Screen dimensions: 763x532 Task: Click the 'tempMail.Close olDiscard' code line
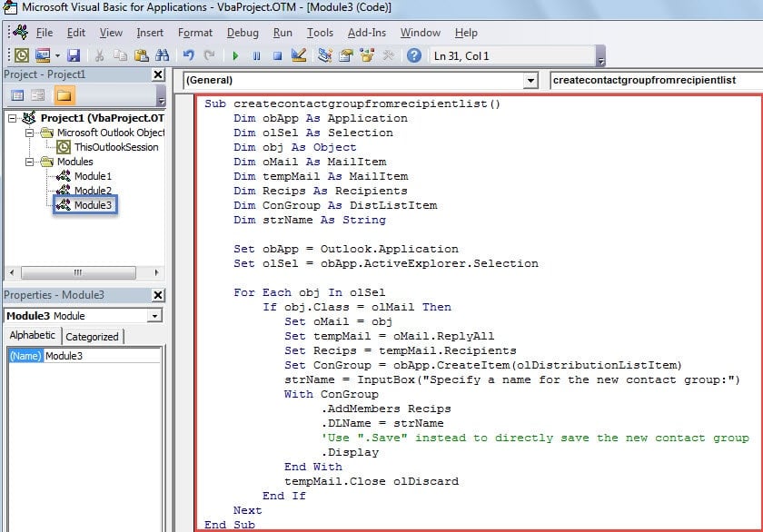click(x=372, y=481)
